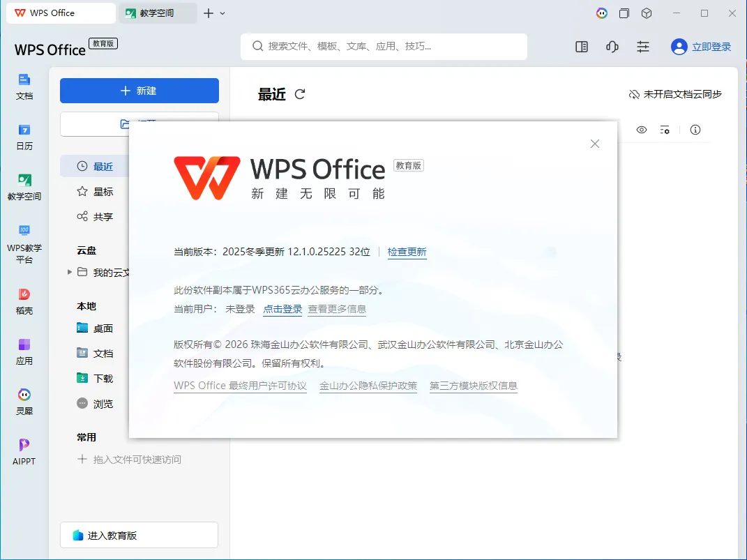This screenshot has height=560, width=747.
Task: Click the cube icon in title bar
Action: 647,13
